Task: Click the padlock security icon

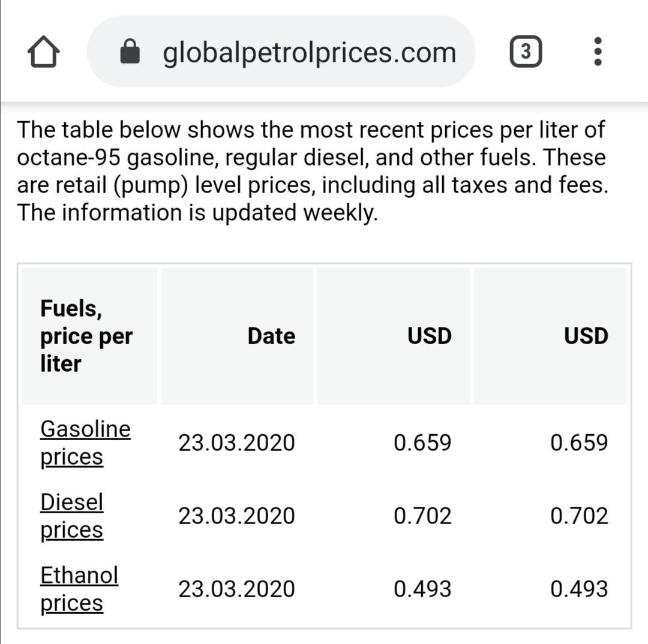Action: tap(130, 52)
